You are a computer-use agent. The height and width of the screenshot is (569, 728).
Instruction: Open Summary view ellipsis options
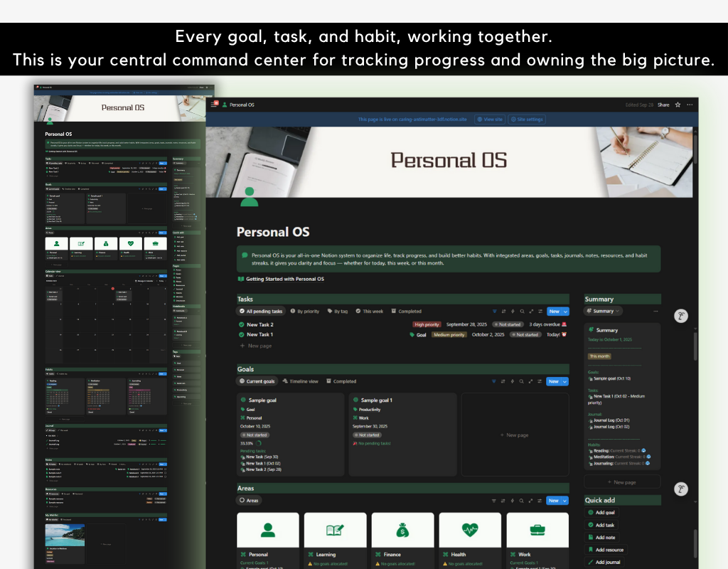(x=655, y=312)
